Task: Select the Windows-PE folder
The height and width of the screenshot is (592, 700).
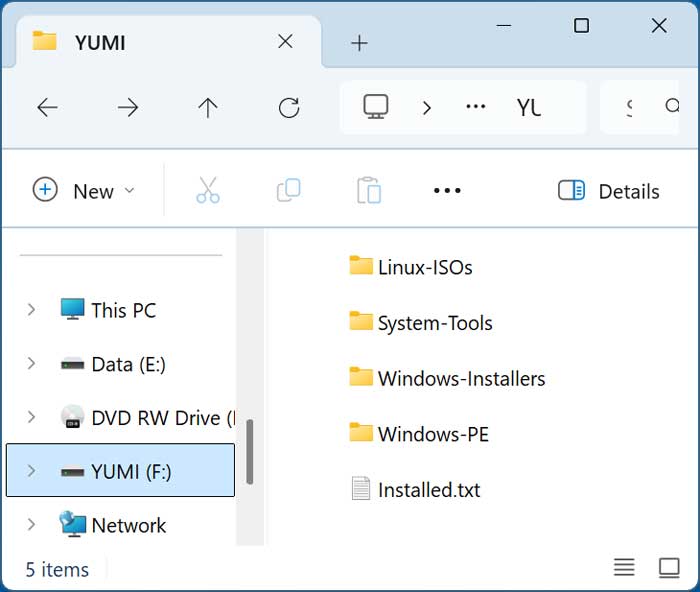Action: (419, 434)
